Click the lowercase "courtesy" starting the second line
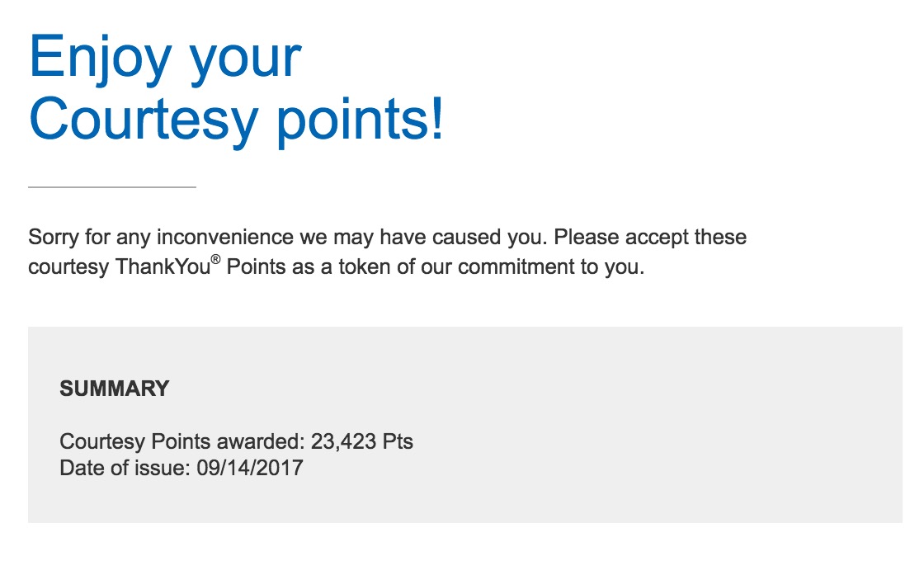924x561 pixels. pyautogui.click(x=68, y=268)
